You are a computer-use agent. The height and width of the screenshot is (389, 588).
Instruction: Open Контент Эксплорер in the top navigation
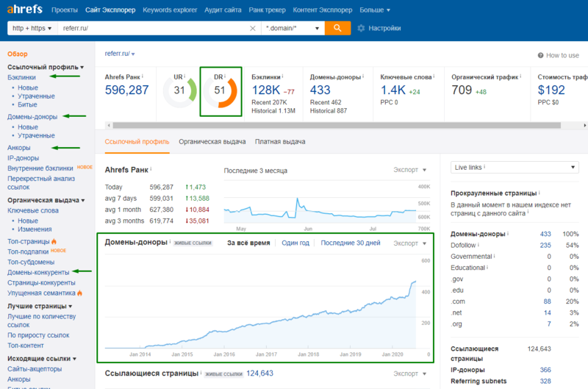click(x=323, y=10)
